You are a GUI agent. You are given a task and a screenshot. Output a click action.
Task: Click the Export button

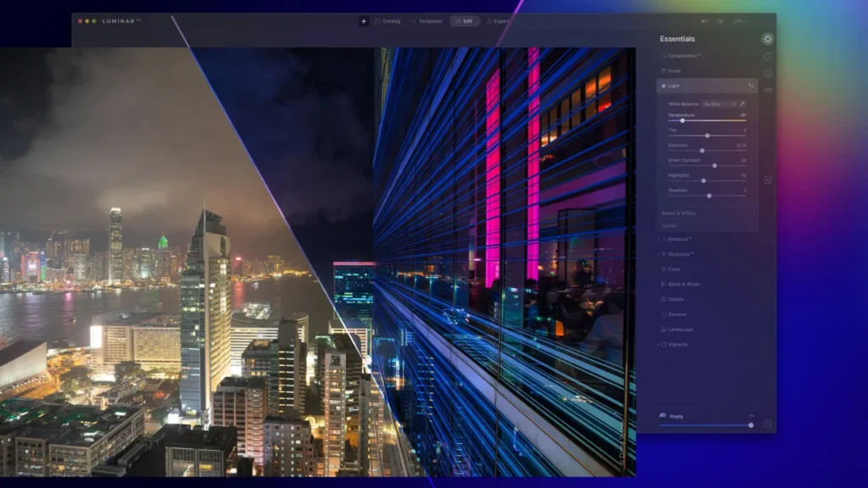(498, 21)
